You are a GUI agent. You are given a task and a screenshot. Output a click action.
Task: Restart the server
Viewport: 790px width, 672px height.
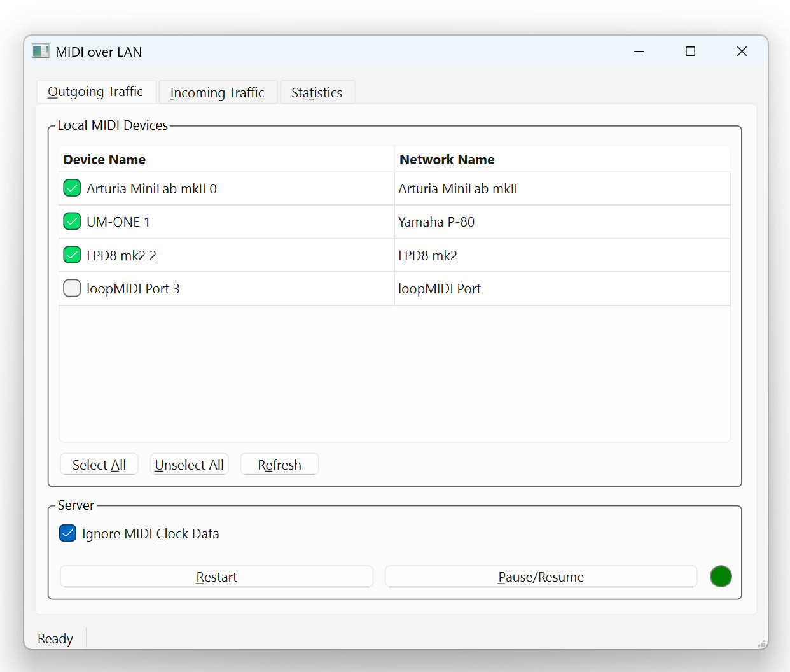(x=216, y=577)
